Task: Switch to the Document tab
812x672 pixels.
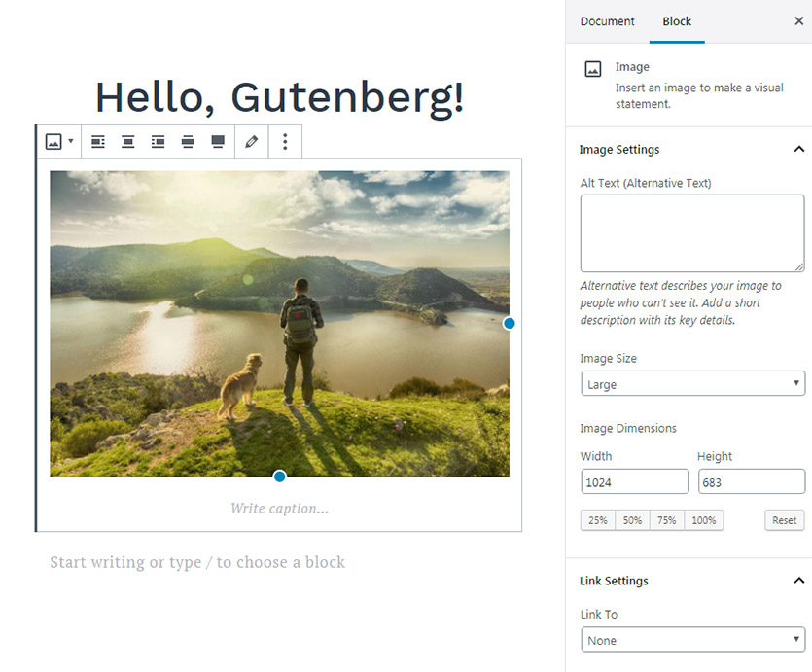Action: tap(607, 21)
